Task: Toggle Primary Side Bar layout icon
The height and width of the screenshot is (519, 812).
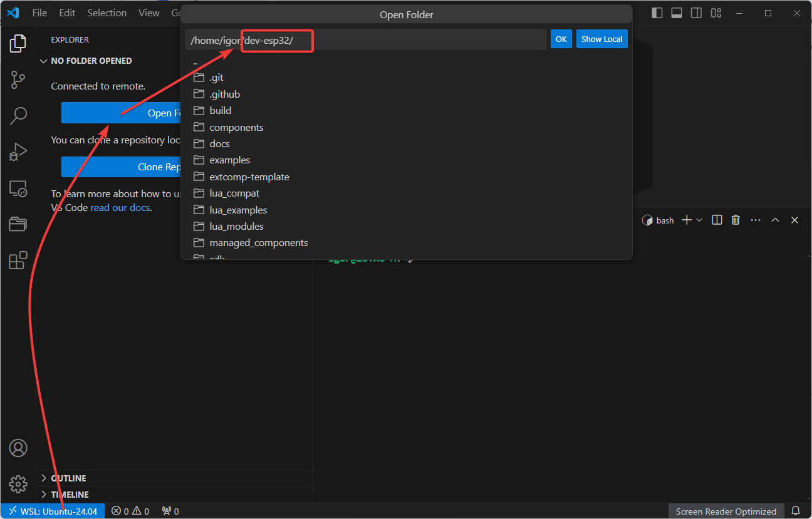Action: point(657,13)
